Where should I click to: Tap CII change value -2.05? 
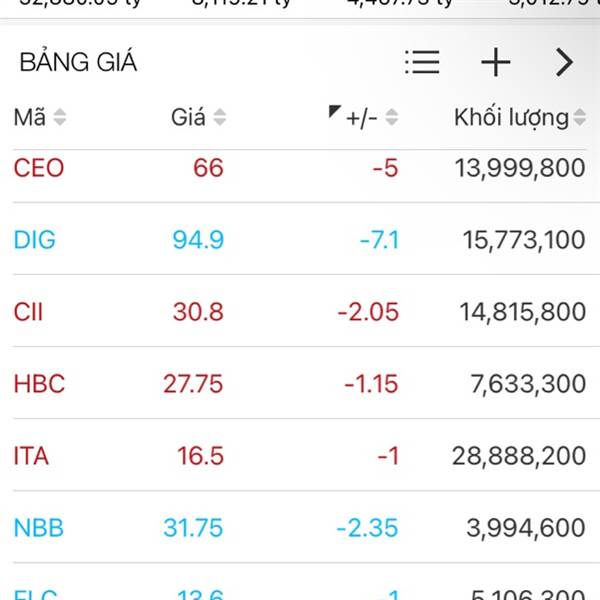point(368,312)
